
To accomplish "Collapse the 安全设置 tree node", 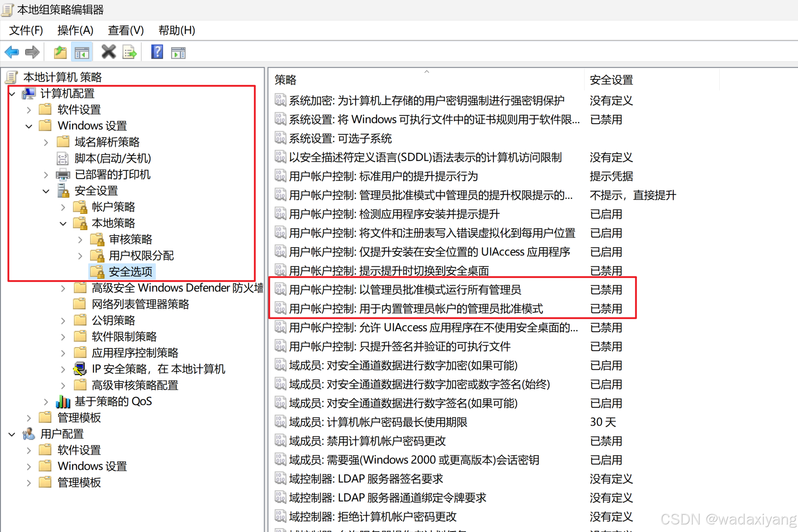I will pos(46,191).
